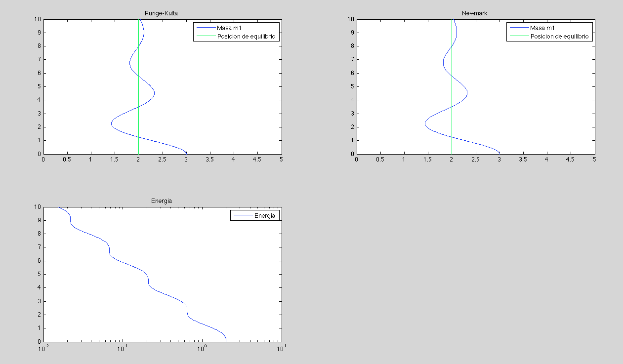This screenshot has height=364, width=623.
Task: Click green line sample in Runge-Kutta legend
Action: click(x=205, y=37)
